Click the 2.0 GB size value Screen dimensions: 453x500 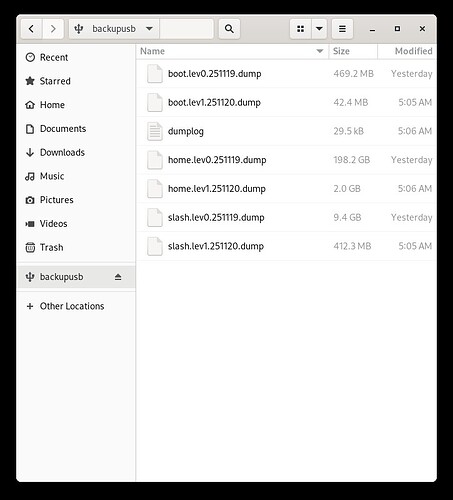point(347,189)
